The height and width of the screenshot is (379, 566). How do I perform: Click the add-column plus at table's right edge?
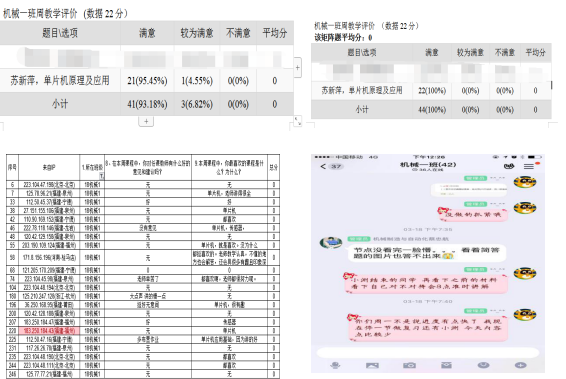(x=297, y=67)
